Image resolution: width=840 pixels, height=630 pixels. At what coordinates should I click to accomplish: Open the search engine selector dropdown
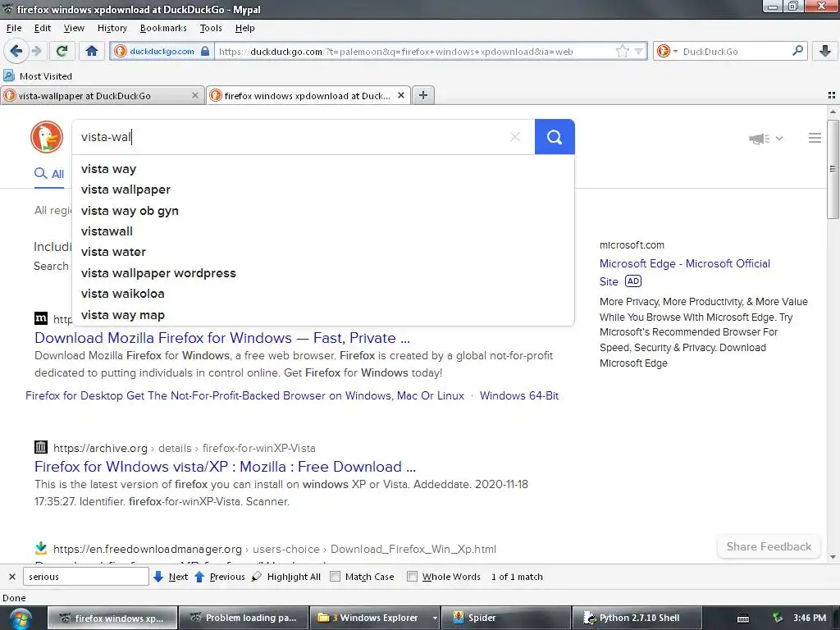tap(667, 52)
